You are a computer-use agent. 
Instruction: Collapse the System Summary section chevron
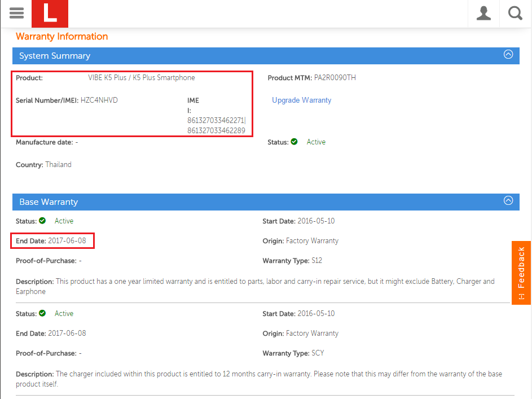click(508, 54)
